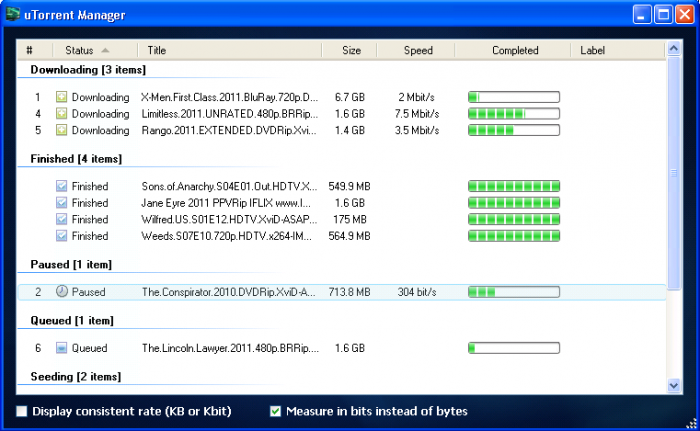Click the Jane Eyre 2011 progress bar
Viewport: 700px width, 431px height.
click(x=514, y=203)
